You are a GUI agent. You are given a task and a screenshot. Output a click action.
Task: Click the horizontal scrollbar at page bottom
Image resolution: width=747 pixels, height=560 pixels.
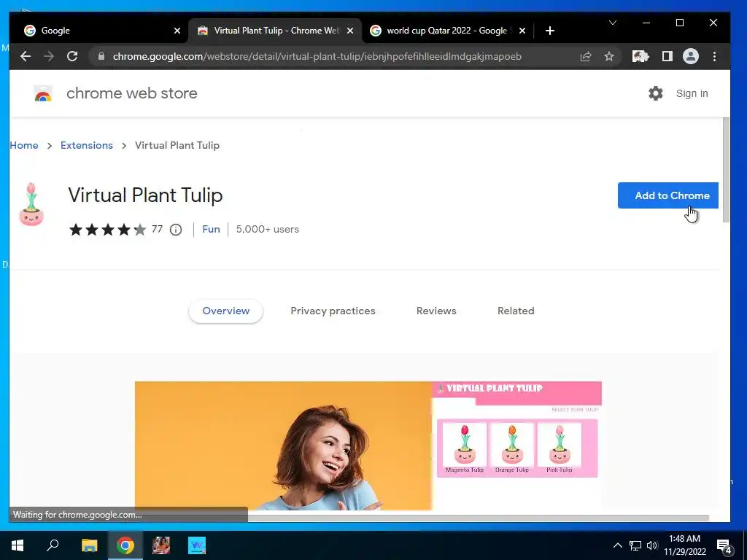[479, 518]
